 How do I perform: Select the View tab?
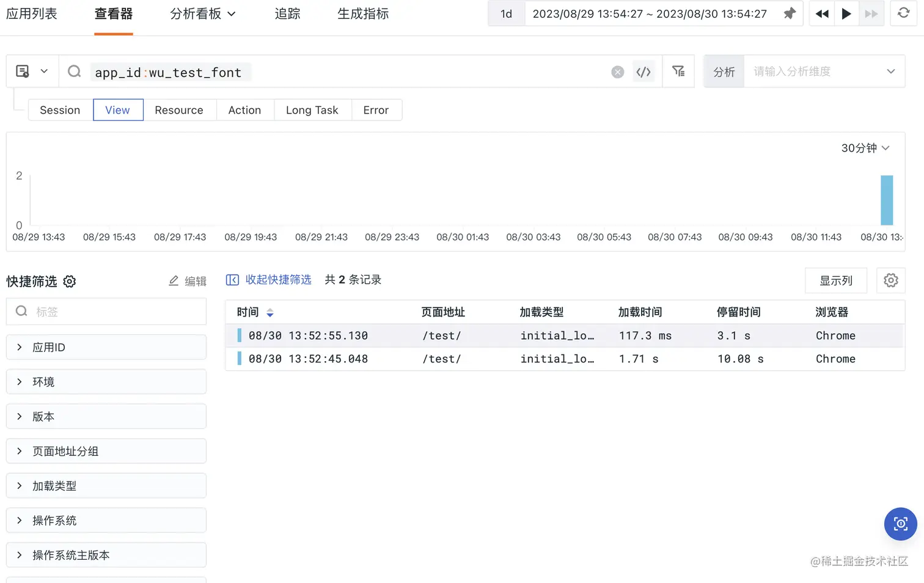pos(118,110)
